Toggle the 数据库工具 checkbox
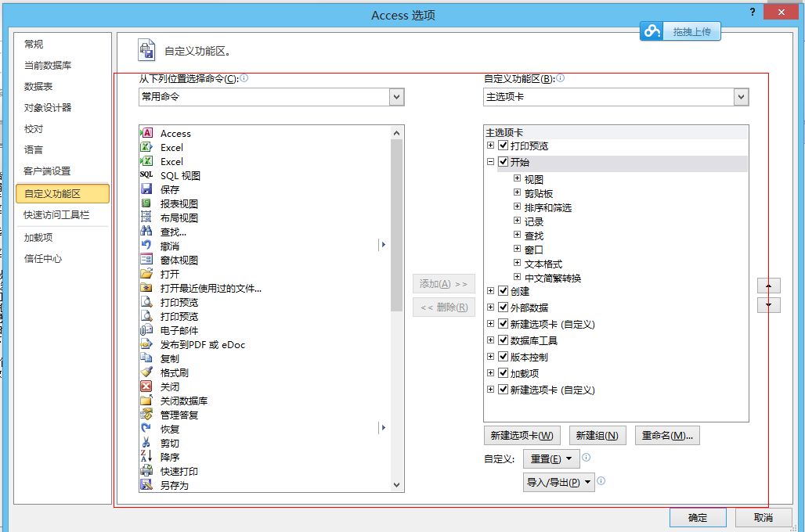Image resolution: width=805 pixels, height=532 pixels. [x=503, y=340]
